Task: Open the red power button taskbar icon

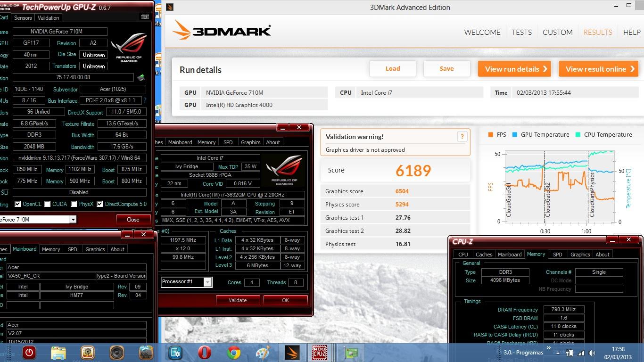Action: point(29,352)
